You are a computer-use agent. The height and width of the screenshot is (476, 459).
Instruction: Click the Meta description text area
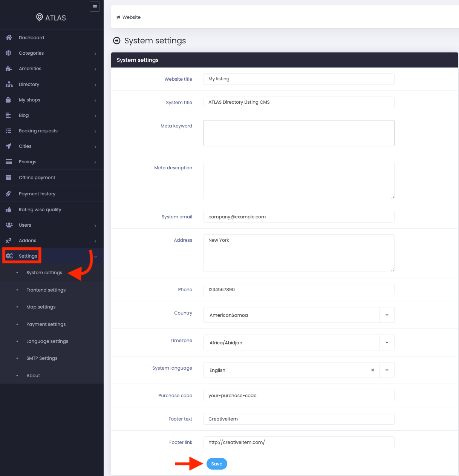pyautogui.click(x=299, y=180)
